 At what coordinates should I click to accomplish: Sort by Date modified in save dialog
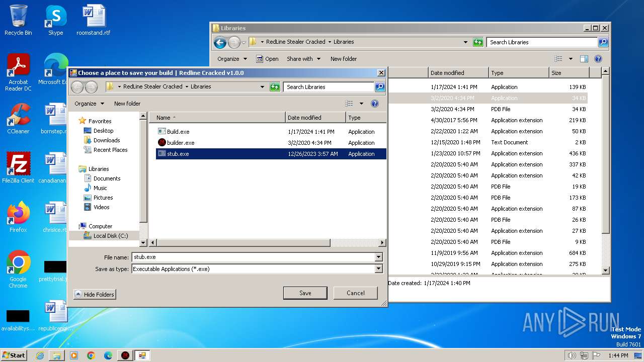click(315, 118)
